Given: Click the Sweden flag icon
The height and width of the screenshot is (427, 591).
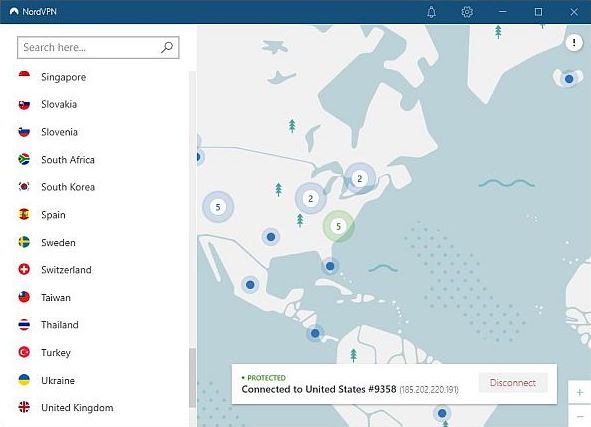Looking at the screenshot, I should coord(24,242).
